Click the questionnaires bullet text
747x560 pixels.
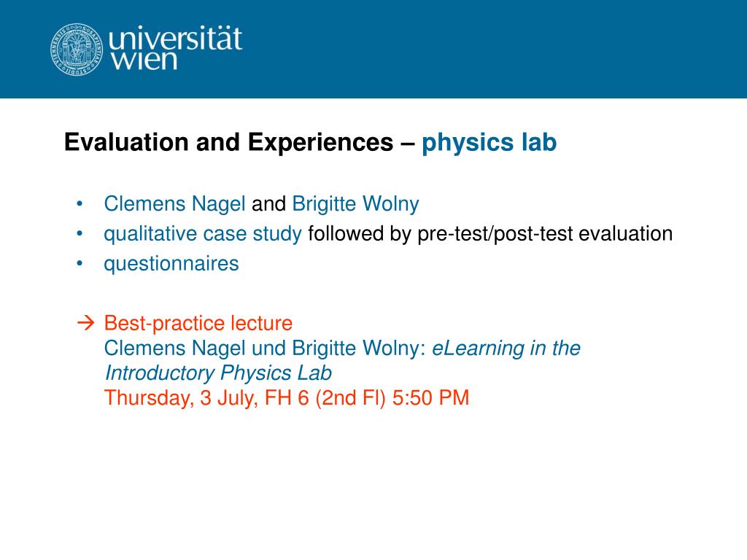[171, 264]
